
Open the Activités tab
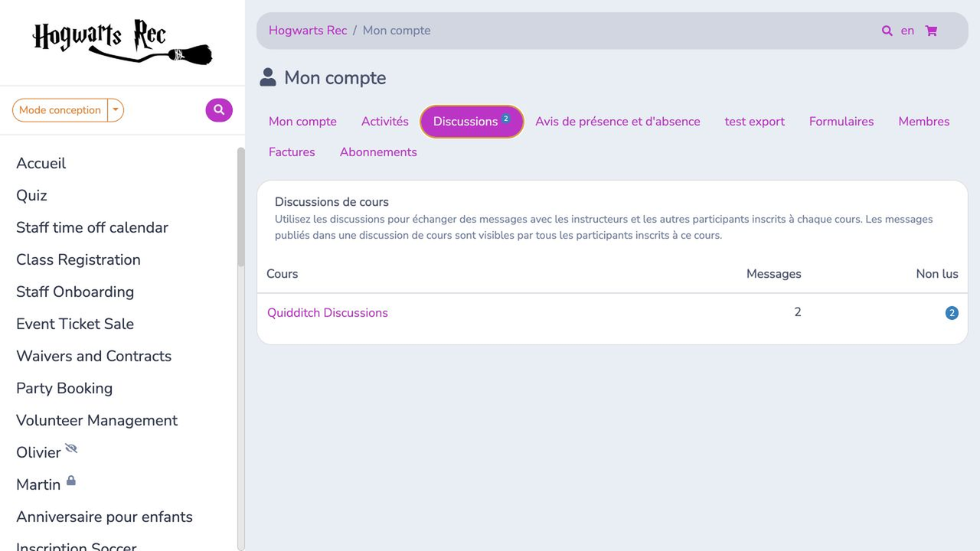385,122
